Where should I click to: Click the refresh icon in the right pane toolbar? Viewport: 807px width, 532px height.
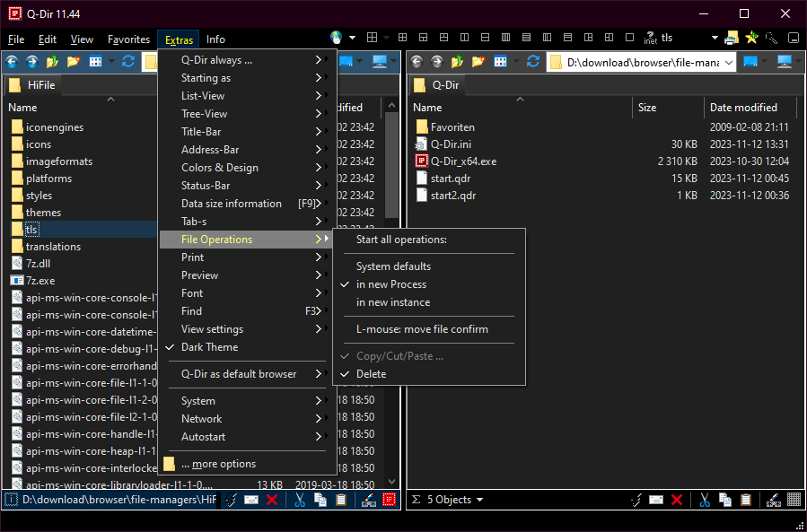pos(533,62)
